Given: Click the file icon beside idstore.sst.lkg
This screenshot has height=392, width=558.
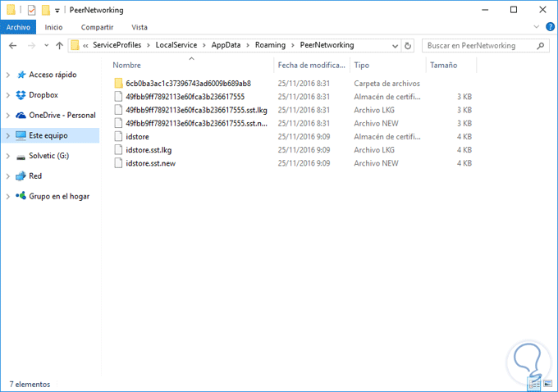Looking at the screenshot, I should coord(118,150).
